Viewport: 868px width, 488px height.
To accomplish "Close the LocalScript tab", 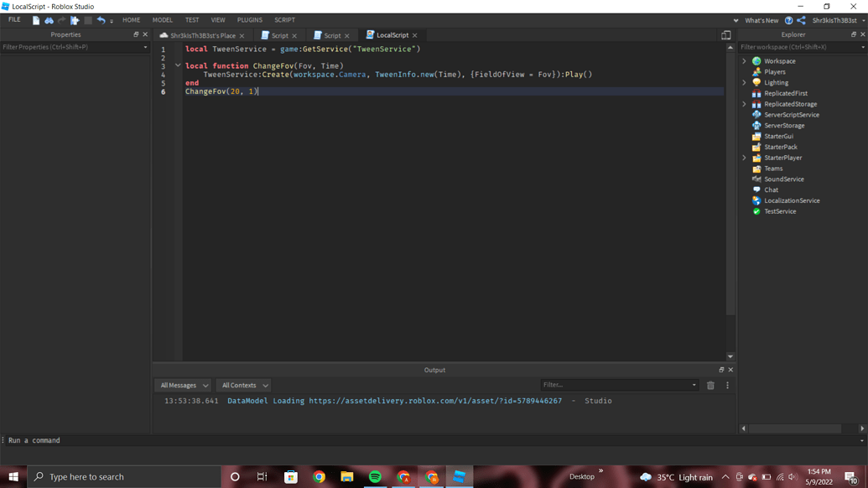I will [x=415, y=35].
